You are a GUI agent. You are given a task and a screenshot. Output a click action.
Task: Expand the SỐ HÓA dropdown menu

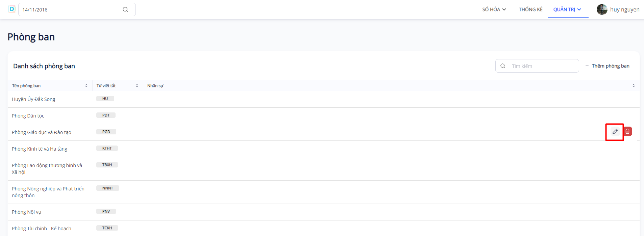click(494, 9)
